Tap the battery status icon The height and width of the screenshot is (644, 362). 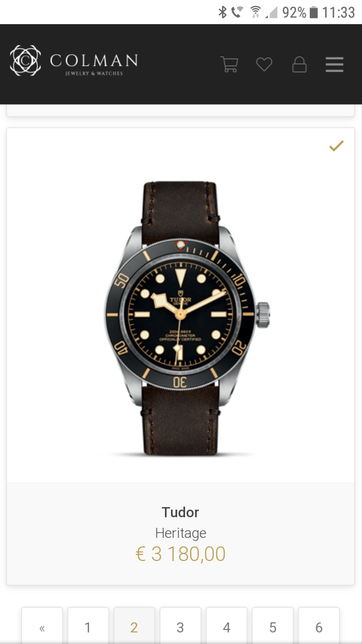[314, 12]
